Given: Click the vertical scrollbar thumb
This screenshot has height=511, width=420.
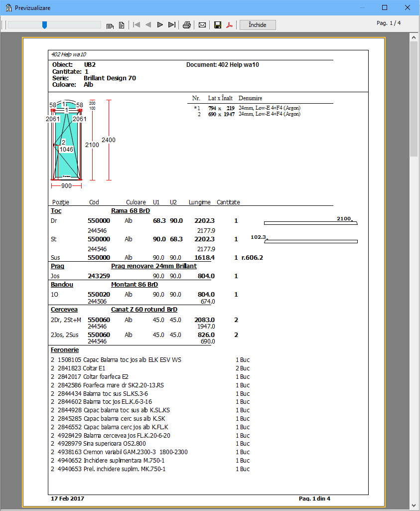Looking at the screenshot, I should [x=414, y=99].
